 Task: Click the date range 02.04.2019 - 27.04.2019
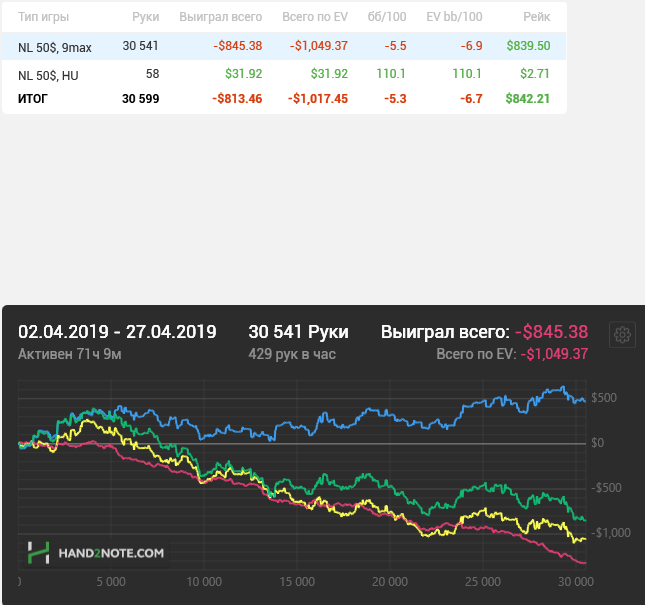tap(117, 332)
